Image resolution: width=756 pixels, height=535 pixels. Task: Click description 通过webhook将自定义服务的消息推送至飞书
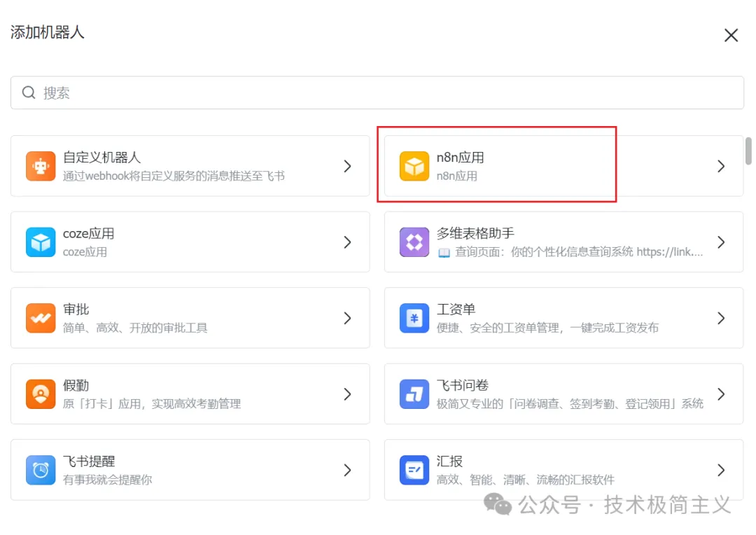[174, 176]
